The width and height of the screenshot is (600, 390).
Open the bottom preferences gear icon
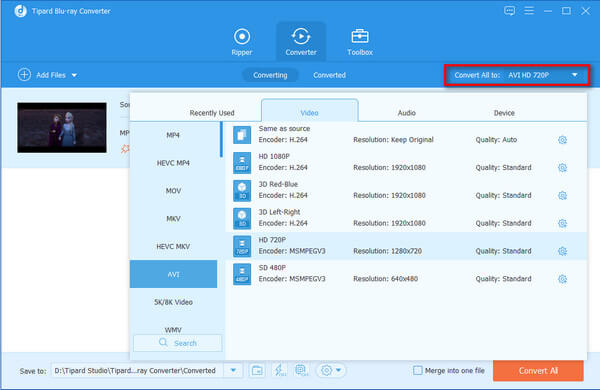coord(326,370)
